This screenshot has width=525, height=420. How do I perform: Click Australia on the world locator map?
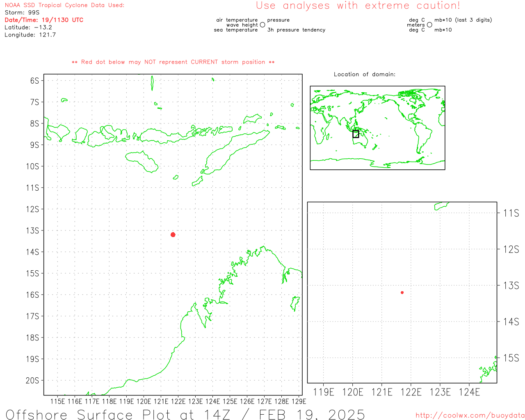361,140
